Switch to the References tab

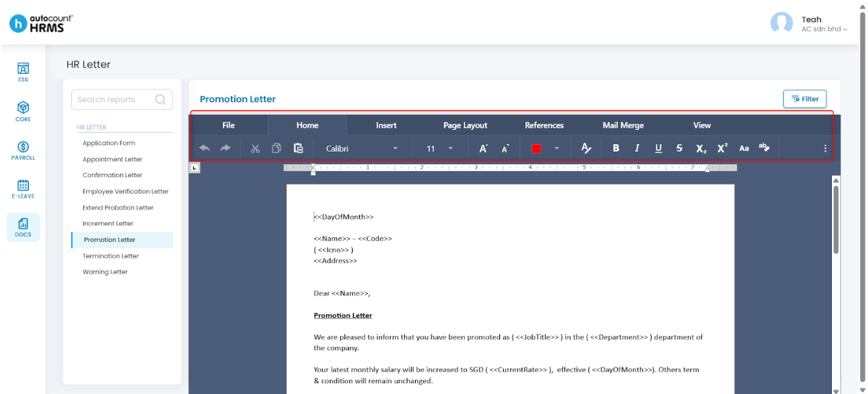[544, 125]
